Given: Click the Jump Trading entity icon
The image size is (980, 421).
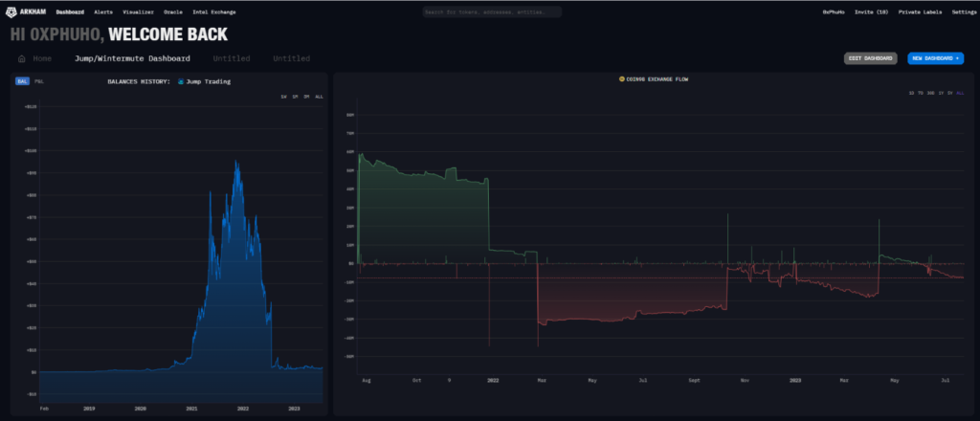Looking at the screenshot, I should point(181,82).
